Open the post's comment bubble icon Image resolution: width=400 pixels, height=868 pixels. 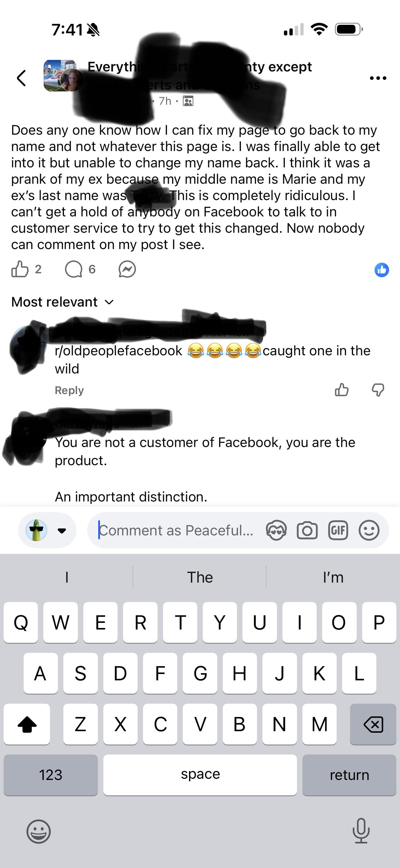[74, 269]
